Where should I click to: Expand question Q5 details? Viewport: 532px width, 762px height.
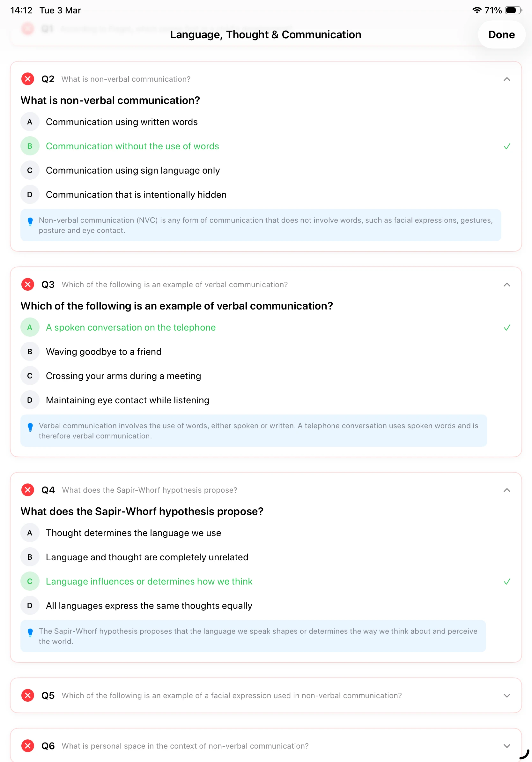(x=506, y=695)
